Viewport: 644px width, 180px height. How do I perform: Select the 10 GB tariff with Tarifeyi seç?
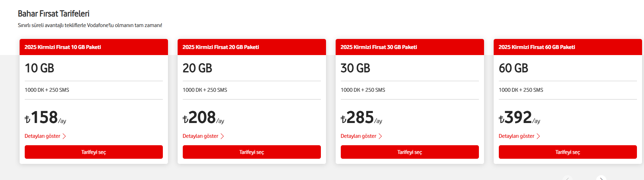tap(93, 152)
